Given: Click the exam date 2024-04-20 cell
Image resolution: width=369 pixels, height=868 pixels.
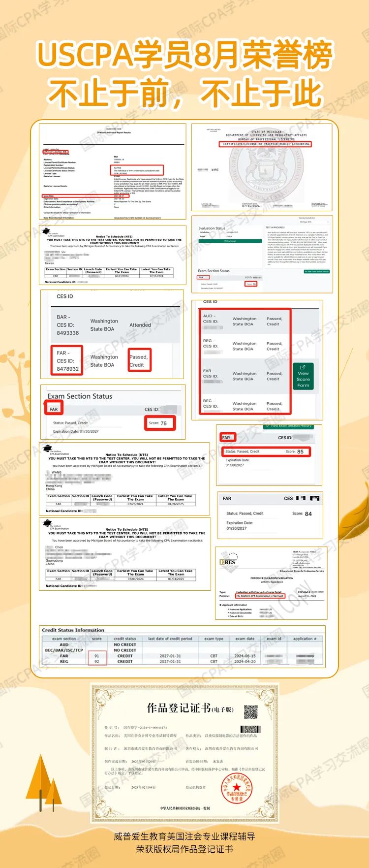Looking at the screenshot, I should tap(245, 662).
